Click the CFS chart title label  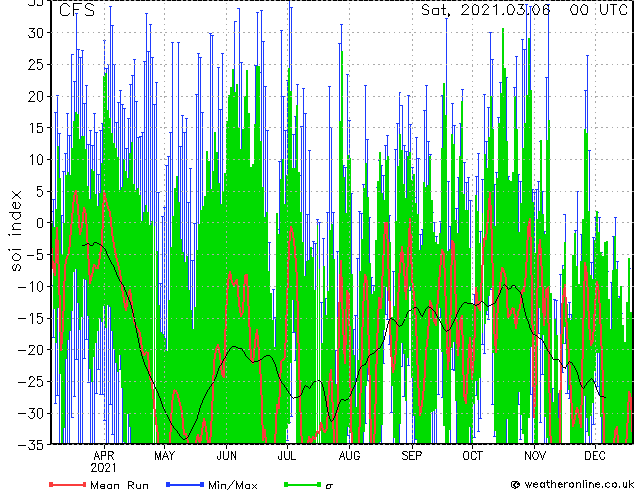(x=76, y=10)
